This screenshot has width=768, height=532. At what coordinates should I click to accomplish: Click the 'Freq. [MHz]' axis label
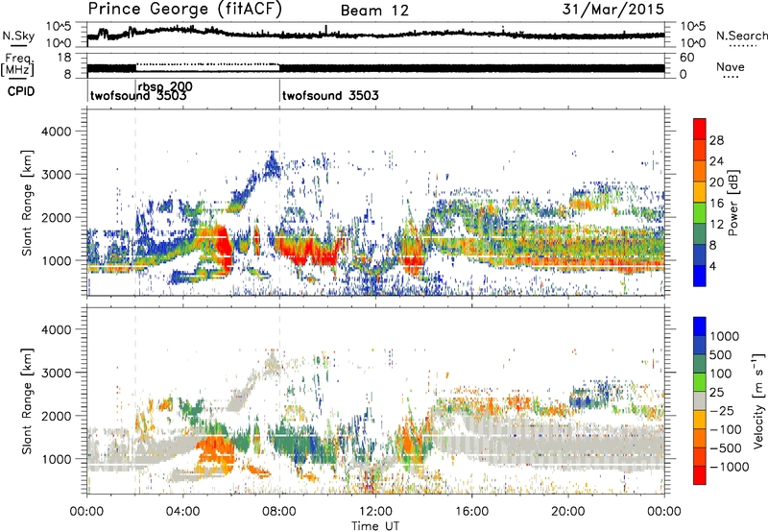pos(17,64)
